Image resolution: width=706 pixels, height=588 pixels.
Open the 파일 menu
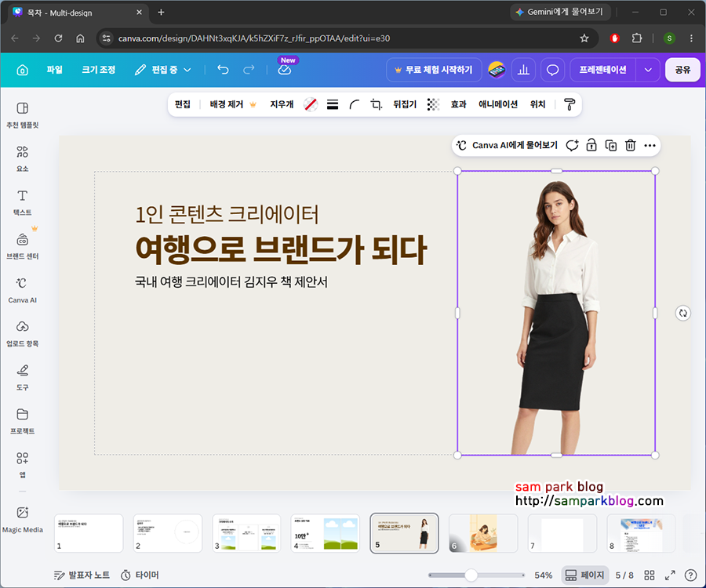(54, 70)
